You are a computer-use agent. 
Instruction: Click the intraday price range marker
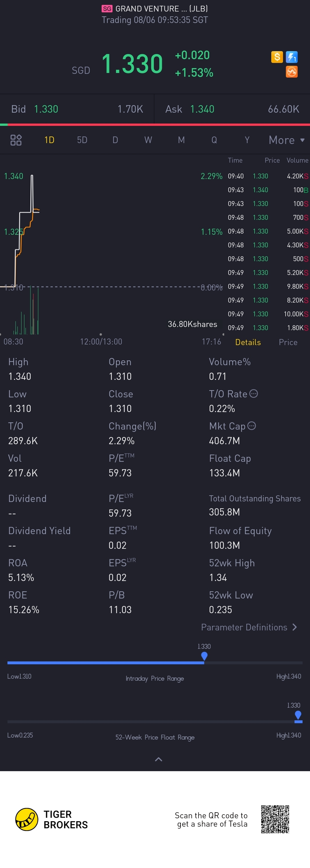pos(204,656)
